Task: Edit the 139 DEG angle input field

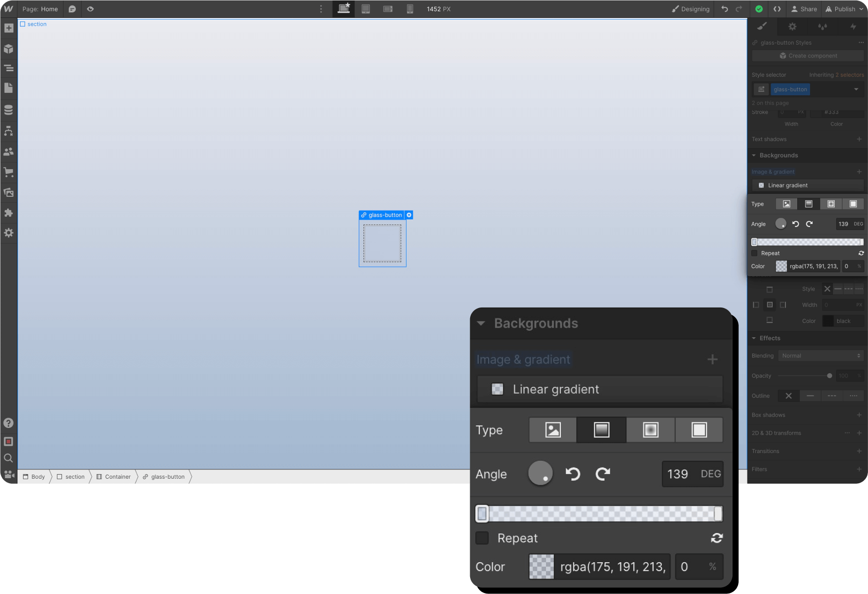Action: [678, 474]
